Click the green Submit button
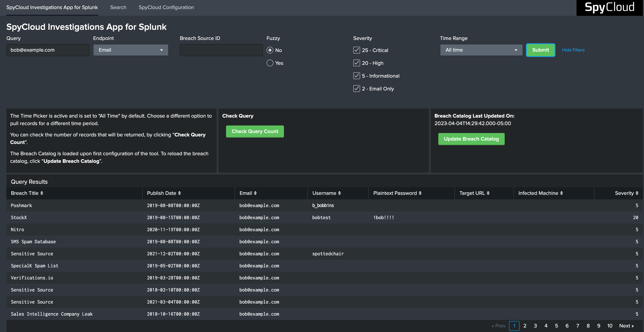This screenshot has height=332, width=644. point(540,50)
